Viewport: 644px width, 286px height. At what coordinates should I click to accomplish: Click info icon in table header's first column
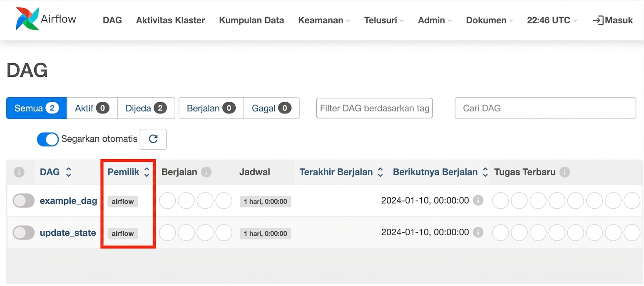pos(19,172)
